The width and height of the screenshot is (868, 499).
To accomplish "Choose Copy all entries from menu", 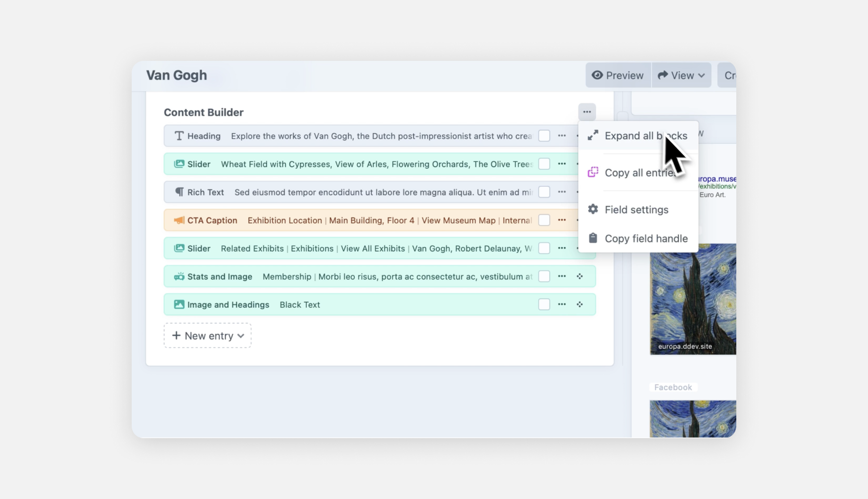I will (x=638, y=173).
